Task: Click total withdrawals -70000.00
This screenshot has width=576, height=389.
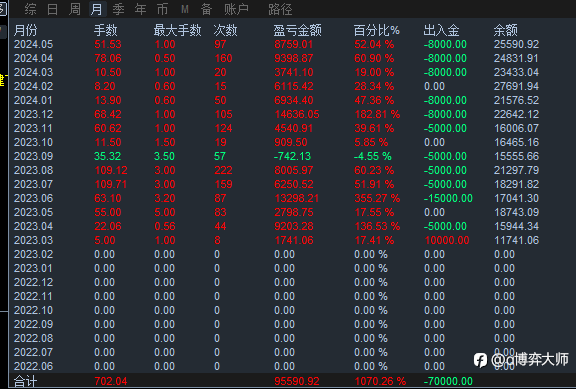Action: tap(448, 381)
